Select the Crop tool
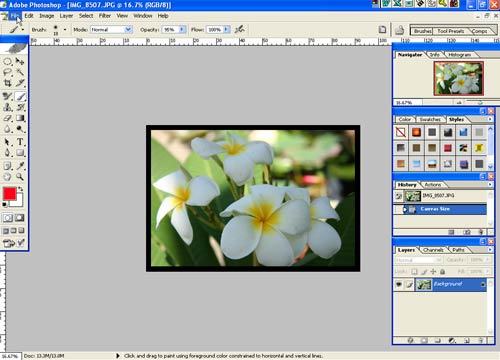Viewport: 500px width, 360px height. [8, 83]
